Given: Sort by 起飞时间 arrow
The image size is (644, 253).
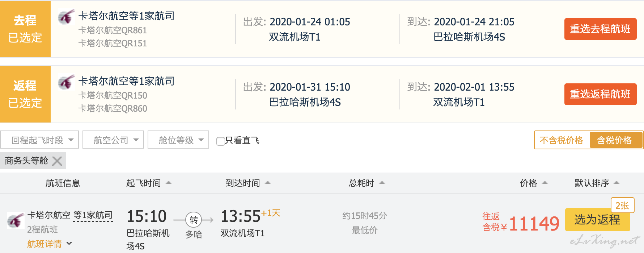Looking at the screenshot, I should tap(169, 183).
